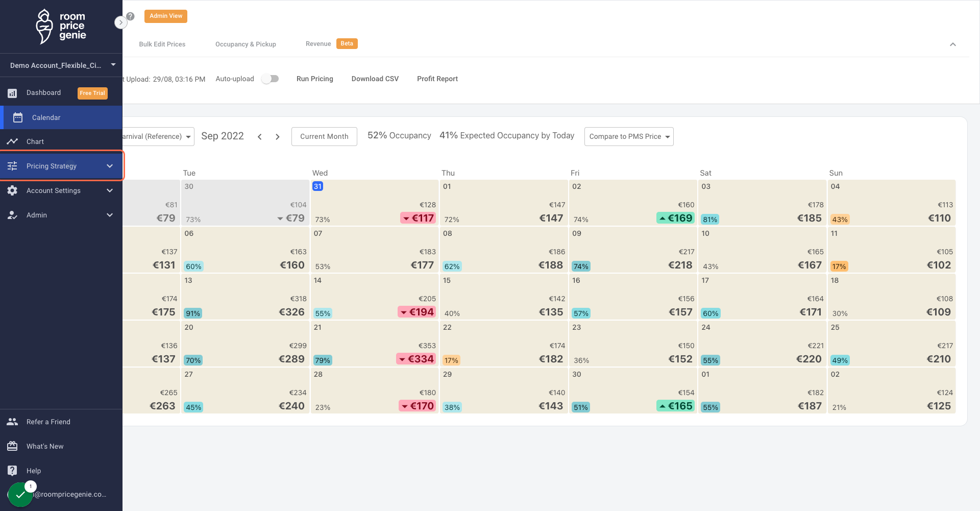
Task: Open the Profit Report
Action: pos(437,79)
